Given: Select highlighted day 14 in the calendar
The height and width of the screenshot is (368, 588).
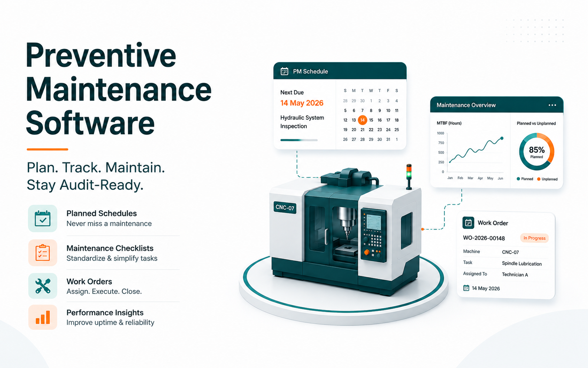Looking at the screenshot, I should (x=362, y=120).
